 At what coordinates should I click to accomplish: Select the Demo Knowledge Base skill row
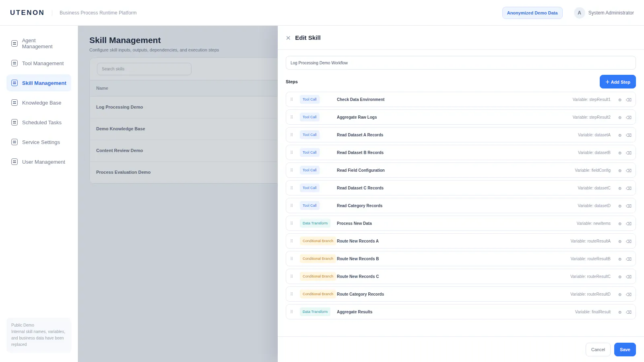[184, 129]
